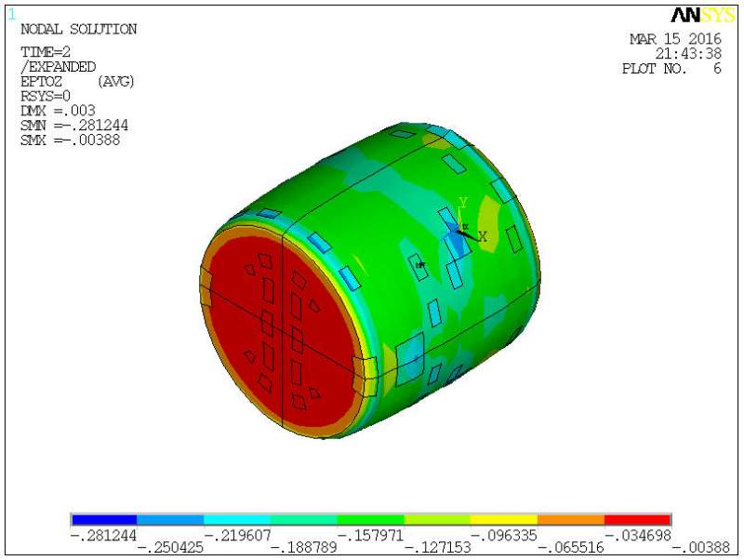
Task: Click the ANSYS logo
Action: click(703, 16)
